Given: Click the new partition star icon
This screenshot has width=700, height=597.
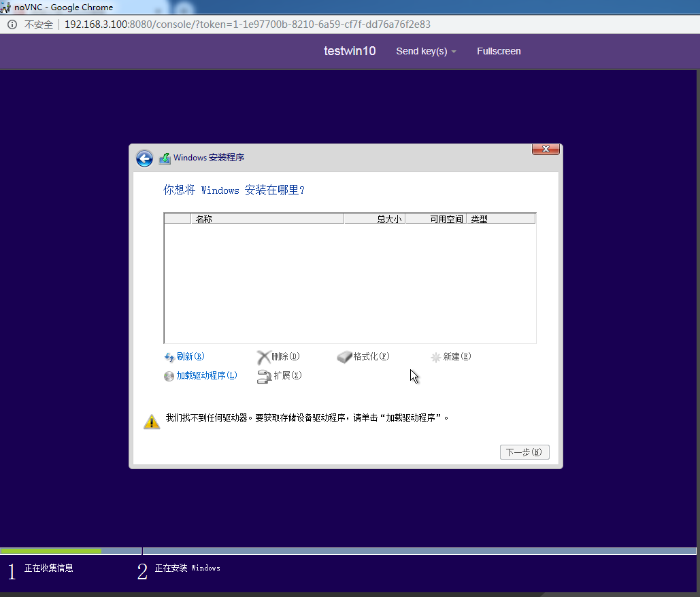Looking at the screenshot, I should (435, 357).
